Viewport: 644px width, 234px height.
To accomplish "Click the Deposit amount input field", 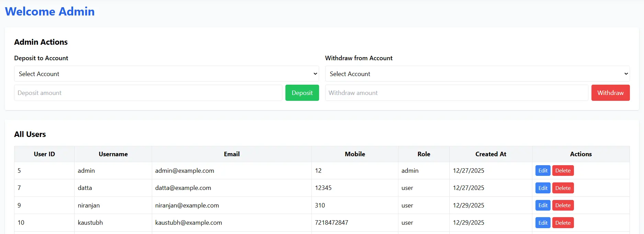I will 148,93.
